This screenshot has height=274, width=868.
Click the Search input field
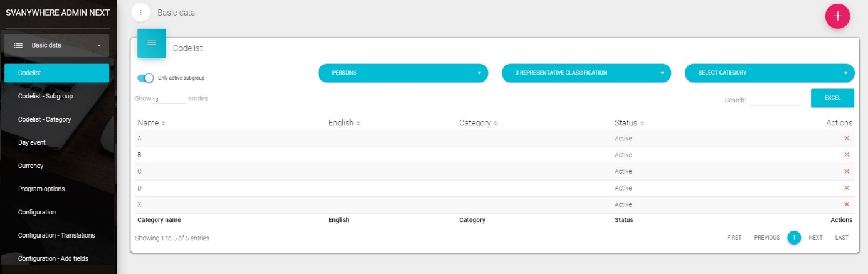774,100
